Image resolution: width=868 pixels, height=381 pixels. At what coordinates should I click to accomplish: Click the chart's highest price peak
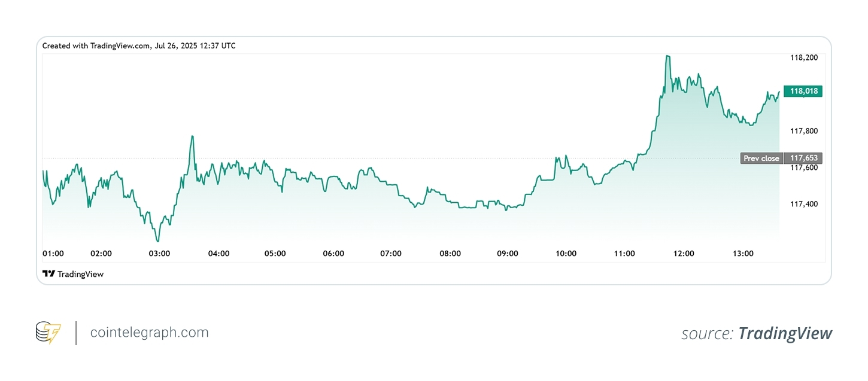667,56
